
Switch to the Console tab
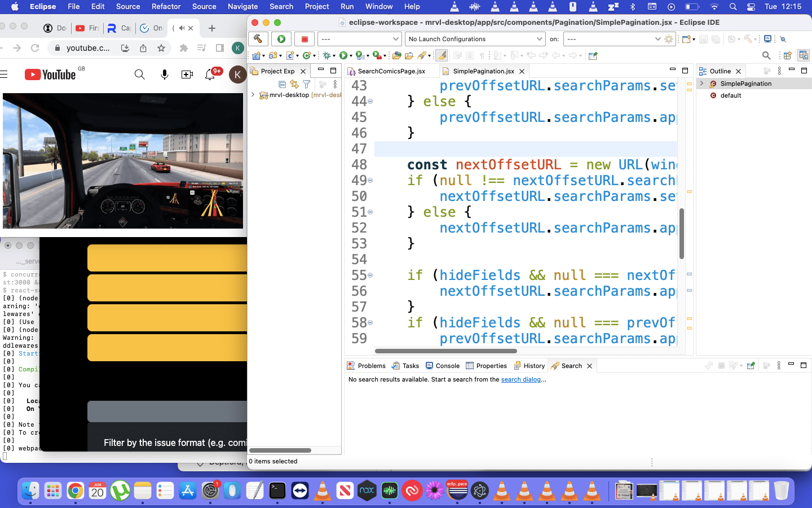(443, 366)
